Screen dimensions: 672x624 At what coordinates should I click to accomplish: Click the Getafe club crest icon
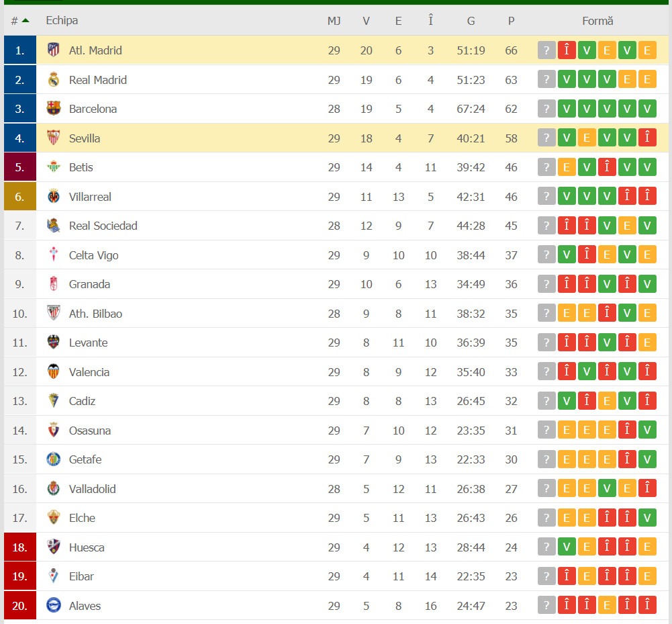[54, 459]
